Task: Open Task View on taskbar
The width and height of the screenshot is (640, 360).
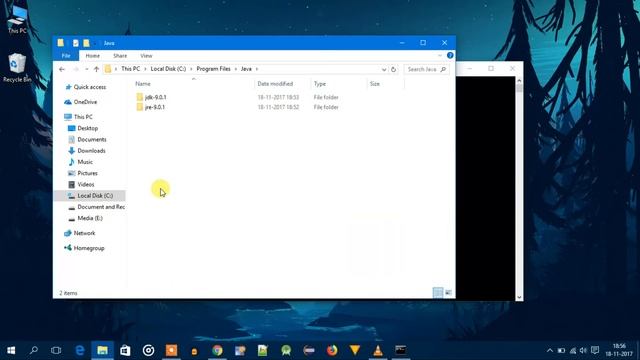Action: [56, 350]
